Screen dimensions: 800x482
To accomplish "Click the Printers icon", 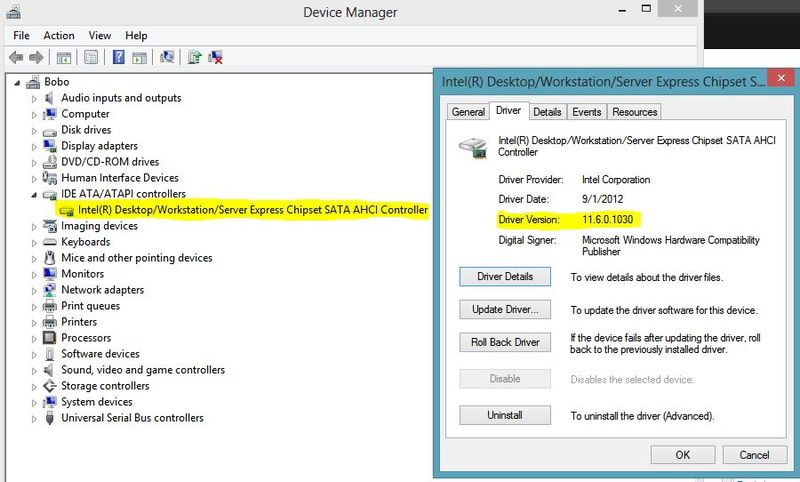I will click(49, 322).
